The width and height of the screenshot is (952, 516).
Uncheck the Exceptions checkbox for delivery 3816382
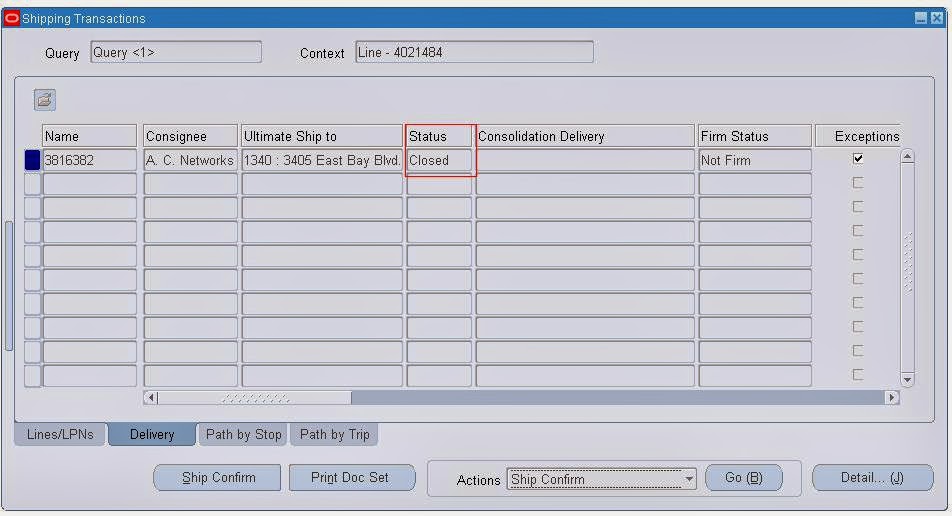pos(858,159)
